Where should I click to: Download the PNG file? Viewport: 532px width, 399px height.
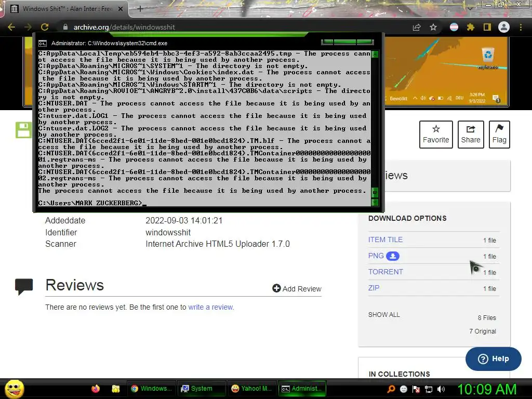(x=376, y=256)
